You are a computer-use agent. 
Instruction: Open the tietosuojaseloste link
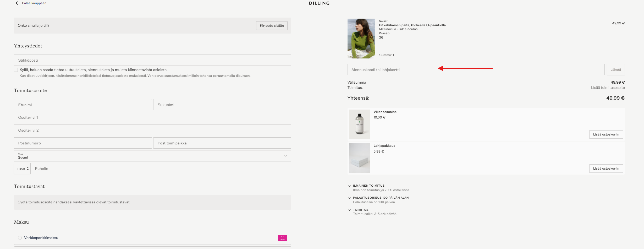tap(115, 76)
